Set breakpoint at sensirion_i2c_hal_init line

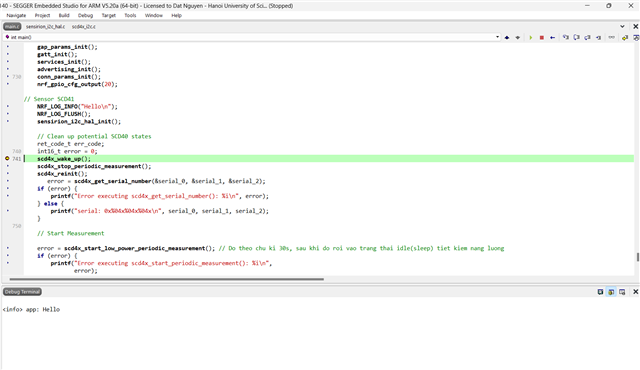tap(7, 121)
